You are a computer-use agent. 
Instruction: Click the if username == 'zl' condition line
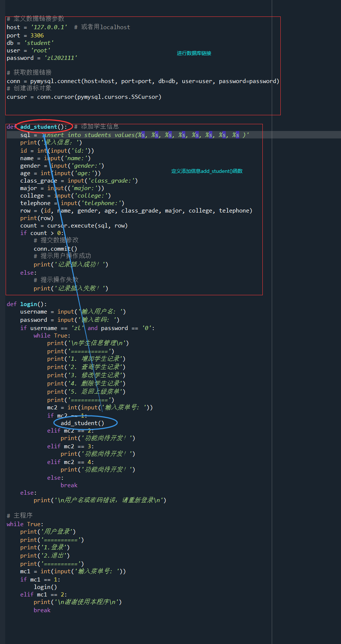coord(88,328)
